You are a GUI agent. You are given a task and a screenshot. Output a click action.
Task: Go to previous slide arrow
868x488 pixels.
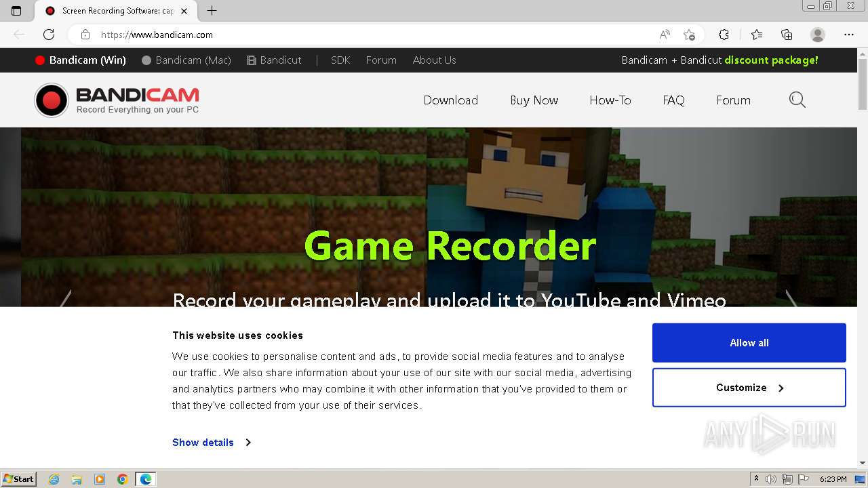click(x=66, y=298)
